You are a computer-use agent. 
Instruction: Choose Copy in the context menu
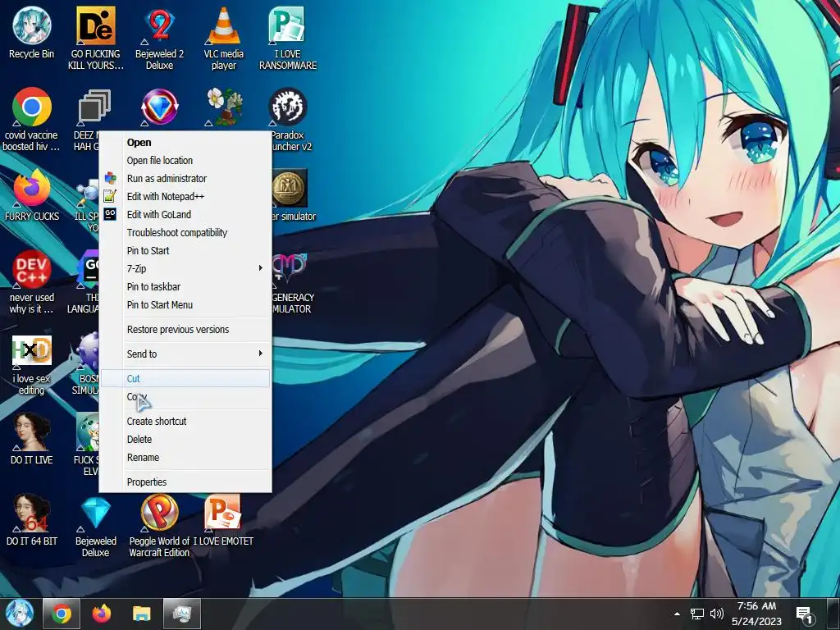[186, 397]
